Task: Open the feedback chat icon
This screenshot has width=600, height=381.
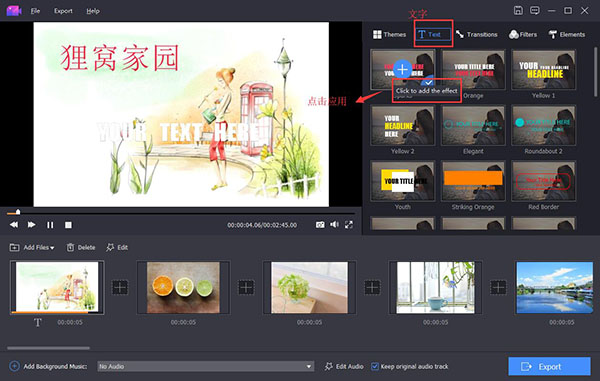Action: click(535, 10)
